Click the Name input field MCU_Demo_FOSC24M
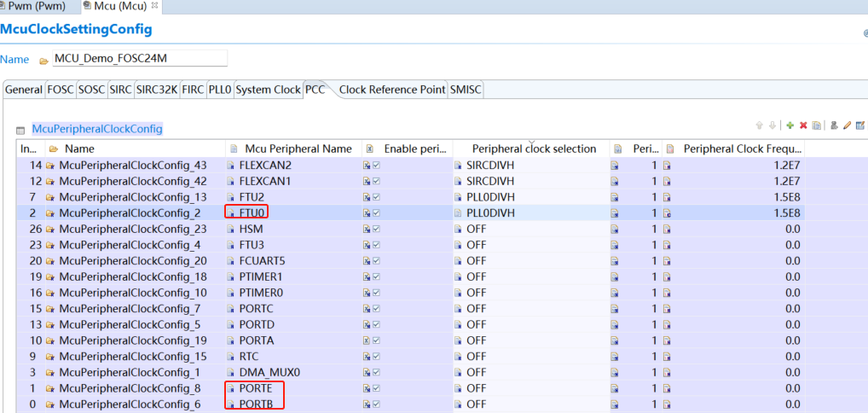868x413 pixels. tap(141, 58)
